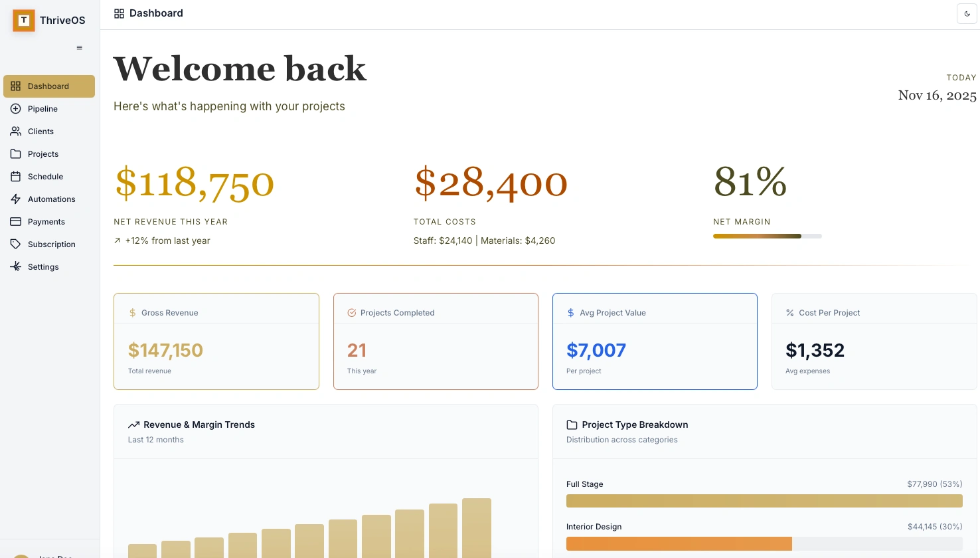This screenshot has height=558, width=980.
Task: Click the Projects folder icon in the sidebar
Action: coord(16,154)
